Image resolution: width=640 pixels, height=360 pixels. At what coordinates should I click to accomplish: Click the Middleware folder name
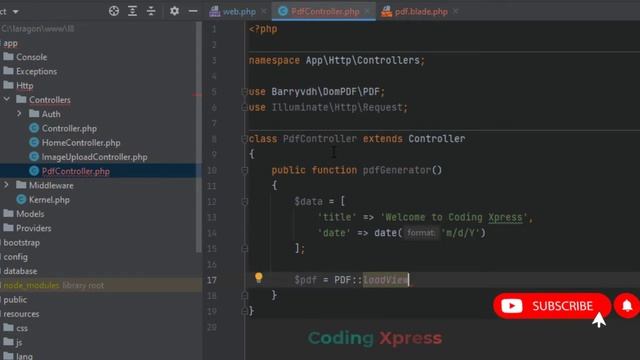coord(51,185)
